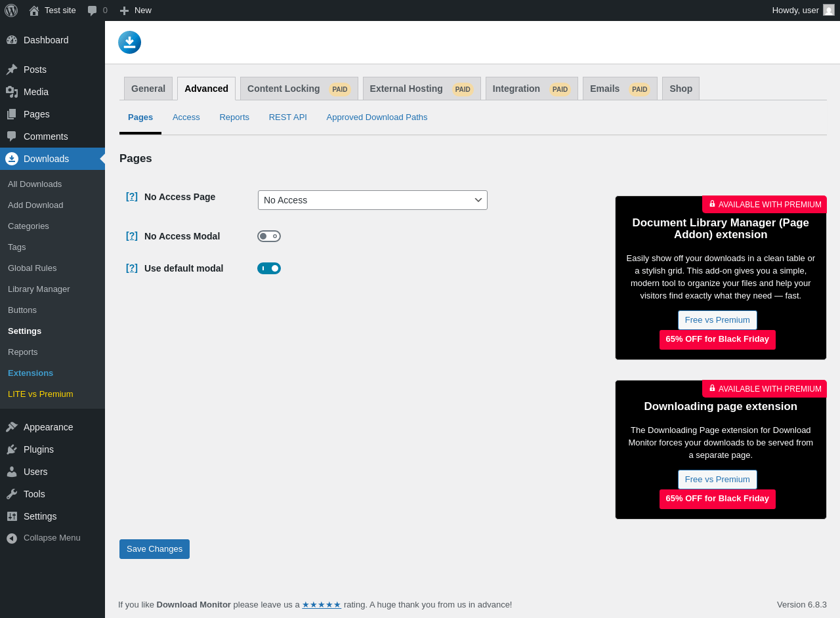The image size is (840, 618).
Task: Open the Approved Download Paths sub-tab
Action: 377,117
